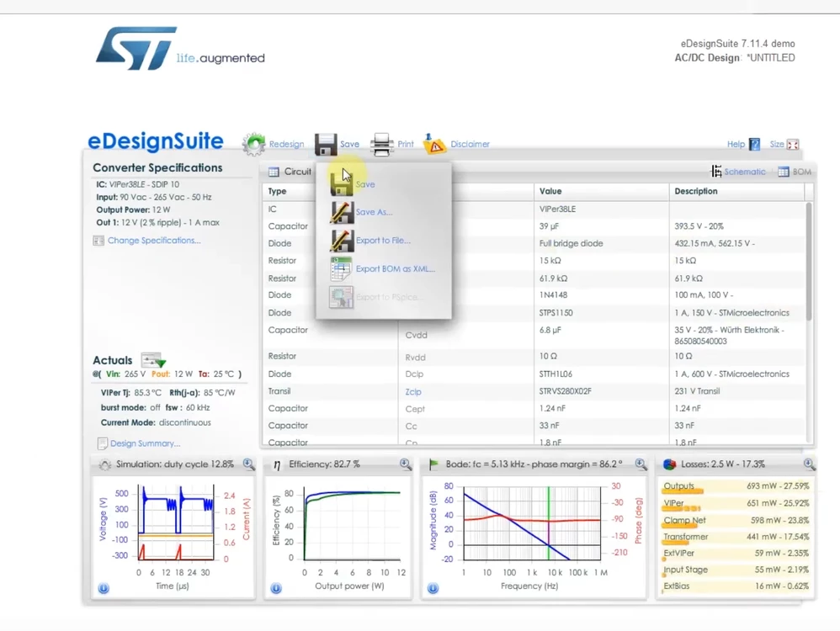Click the greyed Export to PSpice entry
The width and height of the screenshot is (840, 631).
click(389, 297)
